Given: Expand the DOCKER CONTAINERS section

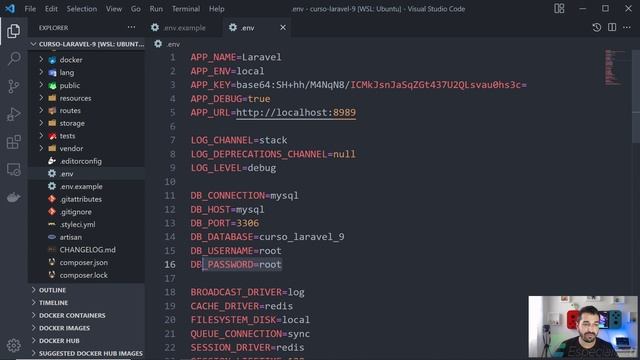Looking at the screenshot, I should tap(87, 315).
